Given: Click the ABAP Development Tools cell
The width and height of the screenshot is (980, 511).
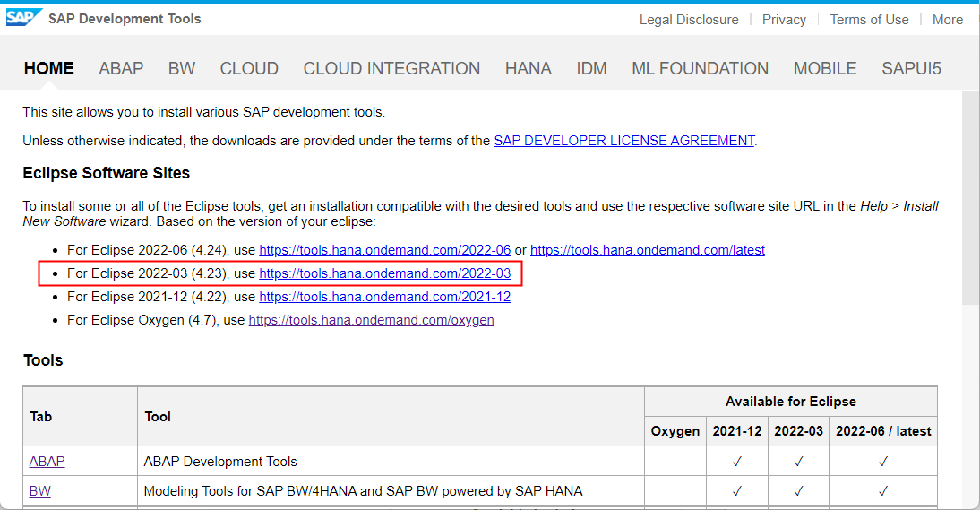Looking at the screenshot, I should pyautogui.click(x=391, y=461).
